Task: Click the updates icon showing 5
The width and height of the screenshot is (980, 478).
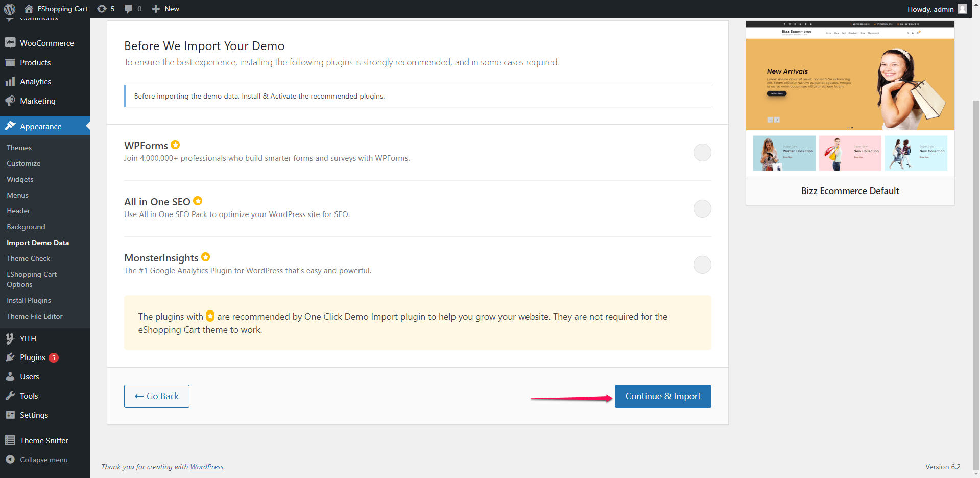Action: [102, 9]
